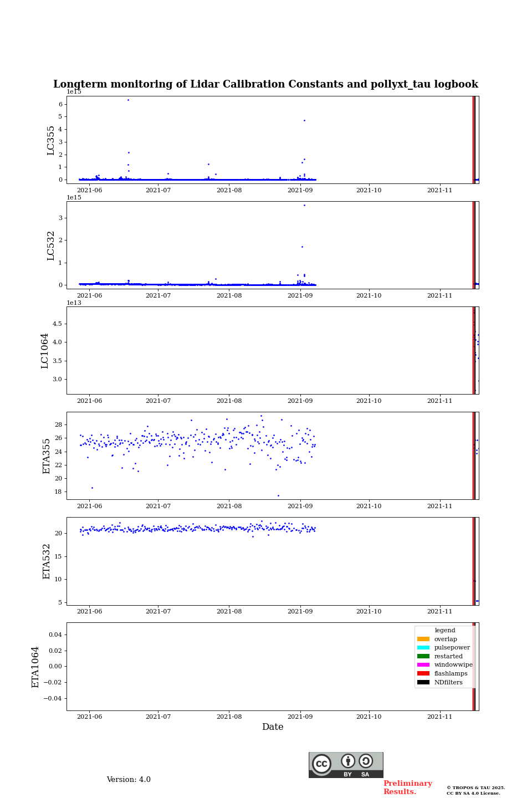Click the red event marker line in LC355 plot
This screenshot has height=798, width=532.
coord(473,140)
